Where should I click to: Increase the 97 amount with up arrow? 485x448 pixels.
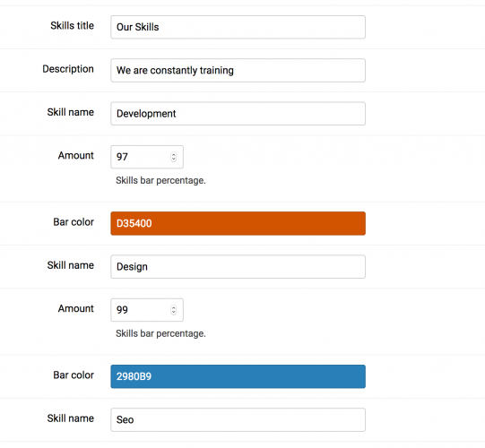tap(174, 155)
